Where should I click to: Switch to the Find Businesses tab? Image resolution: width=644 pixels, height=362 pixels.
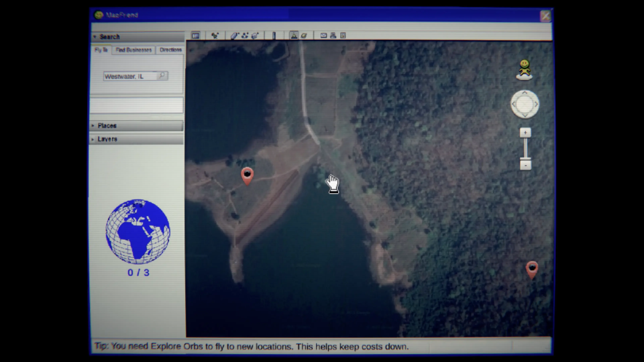tap(133, 50)
